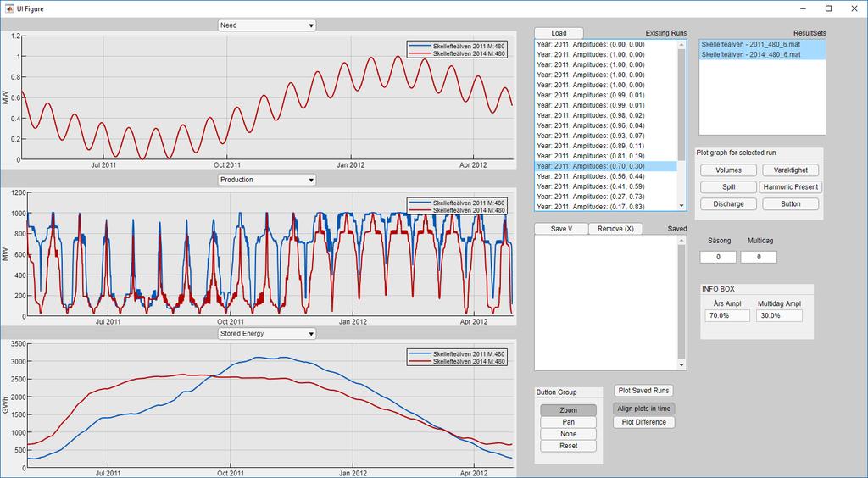Click Existing Runs list scroll down arrow
Image resolution: width=868 pixels, height=478 pixels.
682,206
